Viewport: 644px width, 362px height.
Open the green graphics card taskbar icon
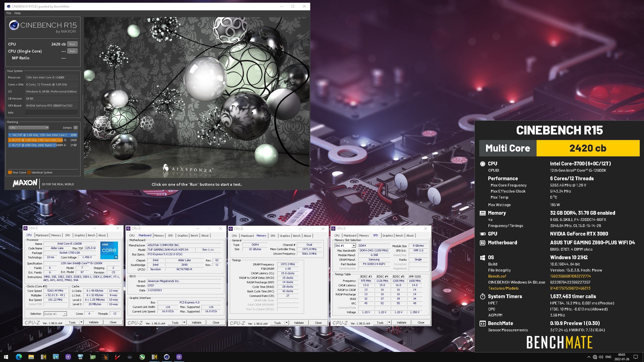pos(93,357)
